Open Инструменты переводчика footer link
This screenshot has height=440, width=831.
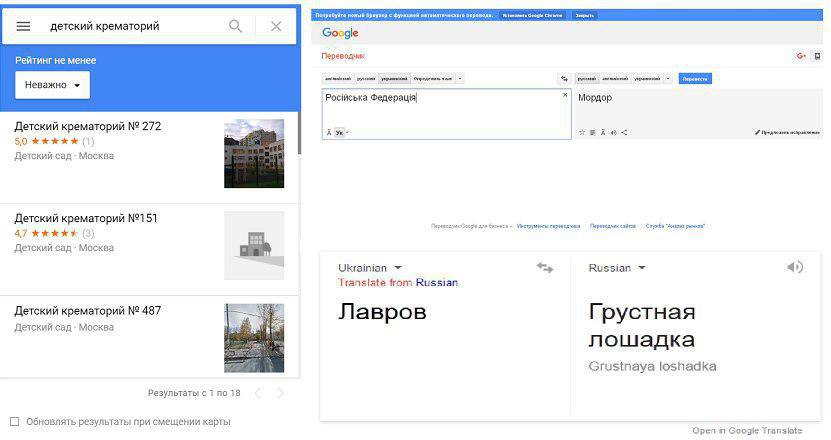click(549, 226)
